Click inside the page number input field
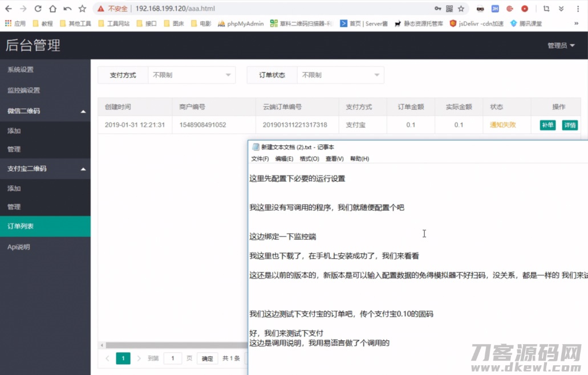The width and height of the screenshot is (588, 375). pyautogui.click(x=172, y=358)
